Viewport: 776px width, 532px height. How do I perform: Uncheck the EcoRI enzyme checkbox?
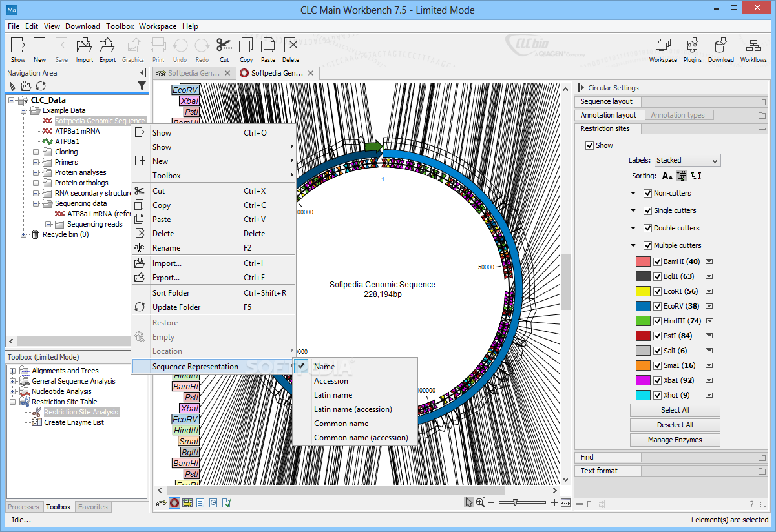[x=658, y=291]
